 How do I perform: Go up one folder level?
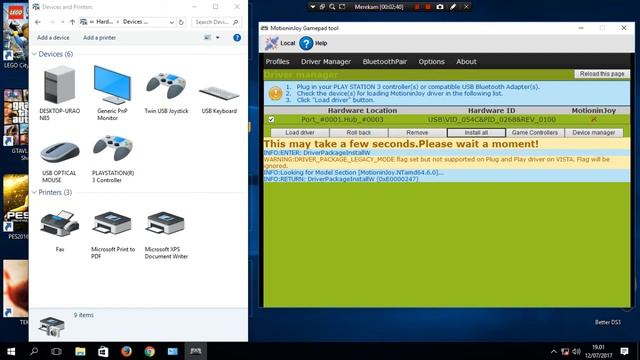(72, 22)
